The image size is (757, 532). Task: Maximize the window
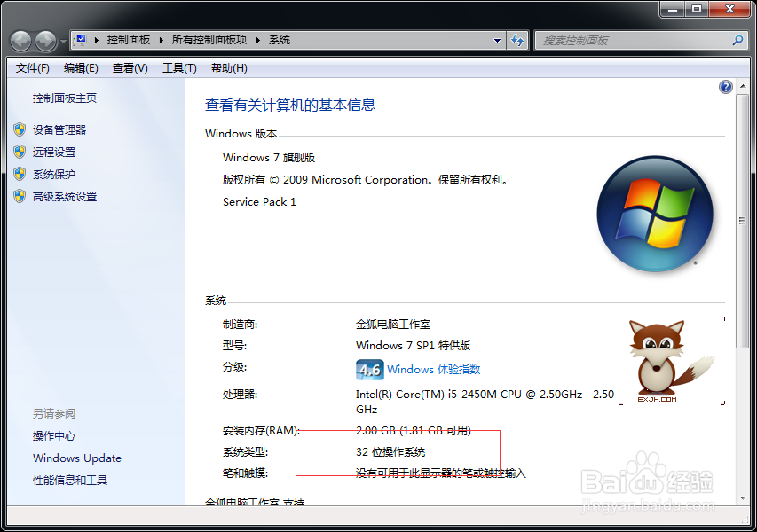click(x=697, y=9)
